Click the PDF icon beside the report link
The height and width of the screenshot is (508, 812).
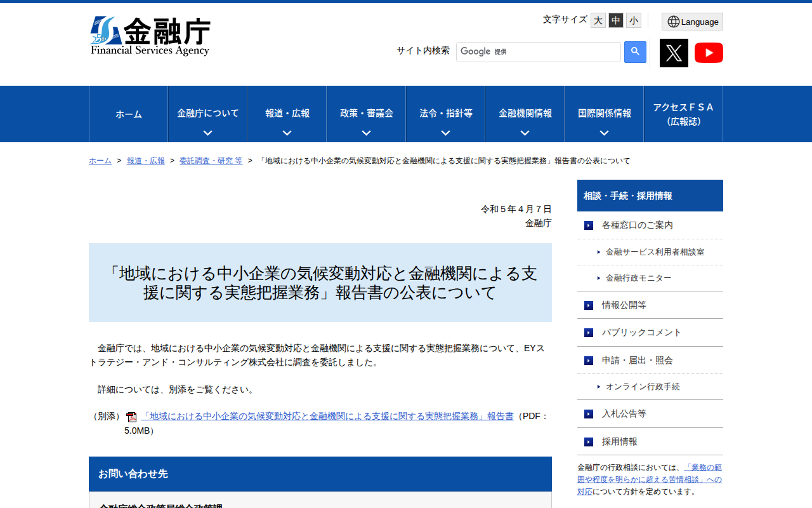131,417
